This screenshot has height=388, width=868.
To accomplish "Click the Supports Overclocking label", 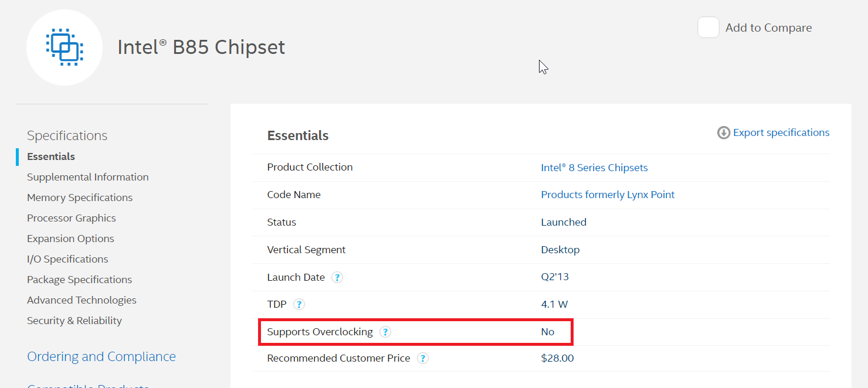I will point(320,332).
